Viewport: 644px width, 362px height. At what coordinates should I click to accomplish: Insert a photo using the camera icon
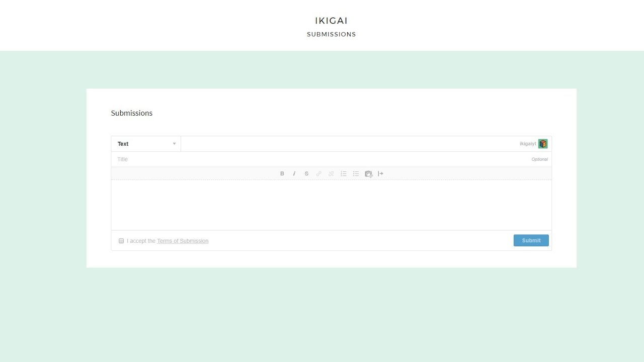369,173
